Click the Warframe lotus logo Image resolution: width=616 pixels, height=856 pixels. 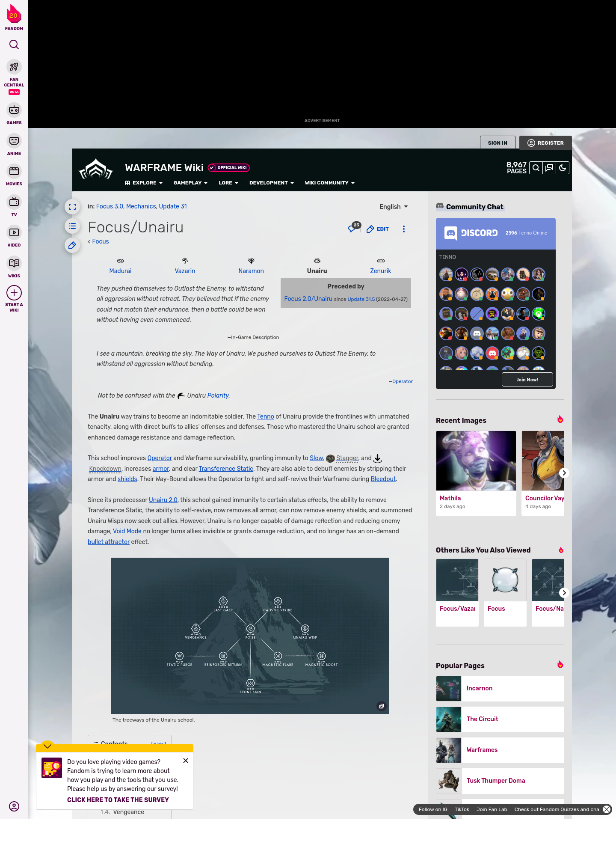click(96, 169)
